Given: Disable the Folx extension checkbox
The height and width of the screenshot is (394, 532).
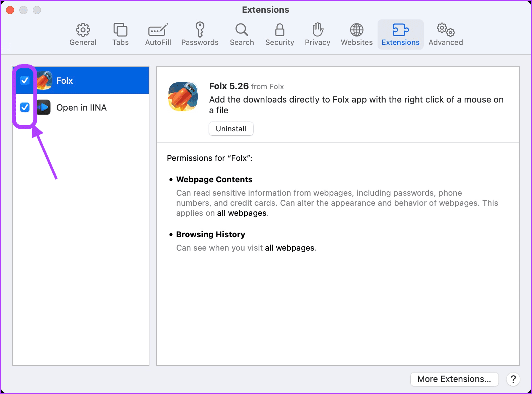Looking at the screenshot, I should (25, 80).
